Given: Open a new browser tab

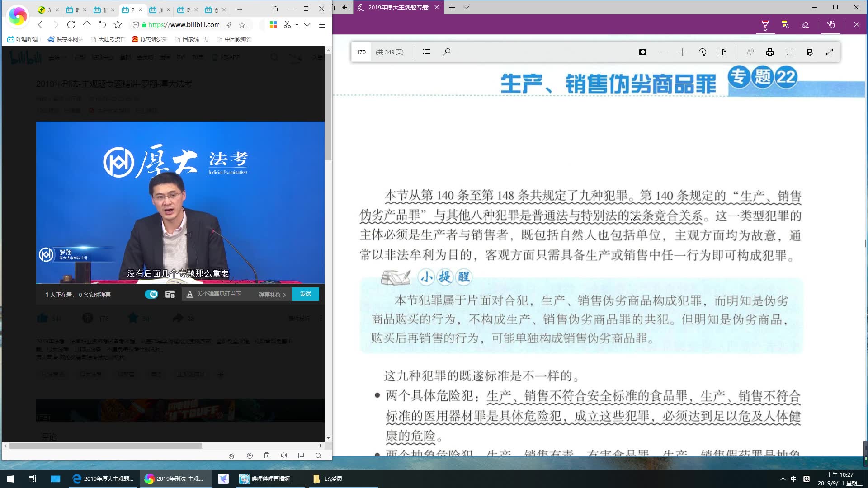Looking at the screenshot, I should coord(240,9).
